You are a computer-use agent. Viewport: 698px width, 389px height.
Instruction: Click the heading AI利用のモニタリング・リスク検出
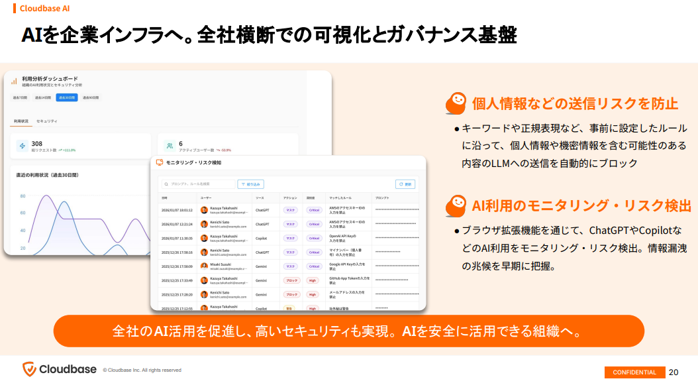point(581,206)
